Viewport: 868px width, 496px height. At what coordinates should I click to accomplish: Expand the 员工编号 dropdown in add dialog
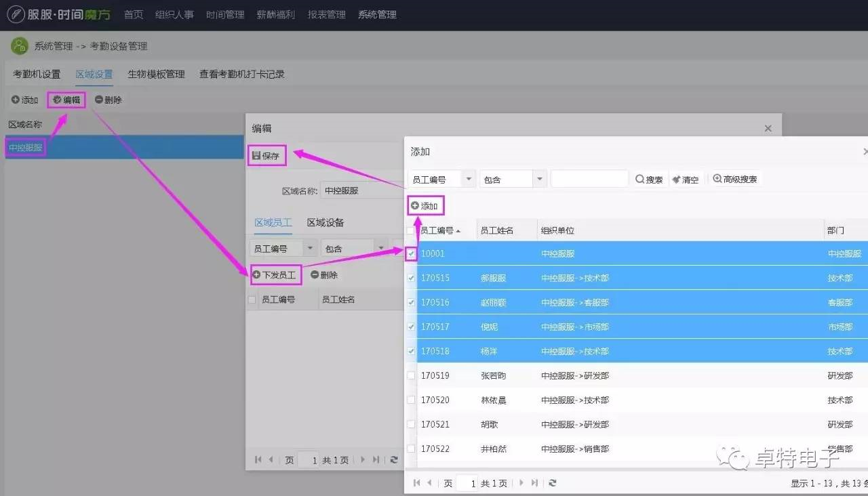[x=469, y=180]
